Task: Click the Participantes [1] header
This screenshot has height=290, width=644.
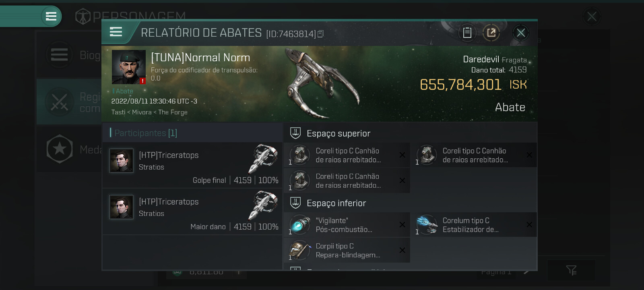Action: click(146, 133)
